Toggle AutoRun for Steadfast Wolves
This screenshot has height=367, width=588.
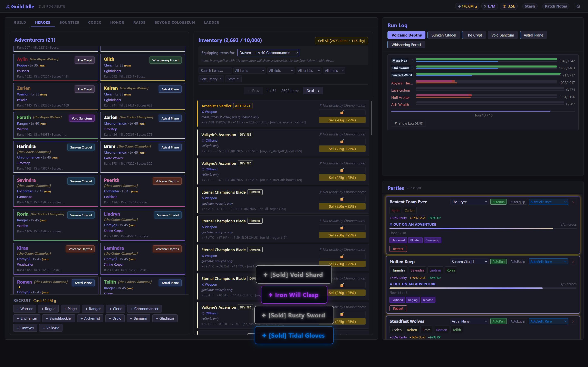tap(498, 321)
